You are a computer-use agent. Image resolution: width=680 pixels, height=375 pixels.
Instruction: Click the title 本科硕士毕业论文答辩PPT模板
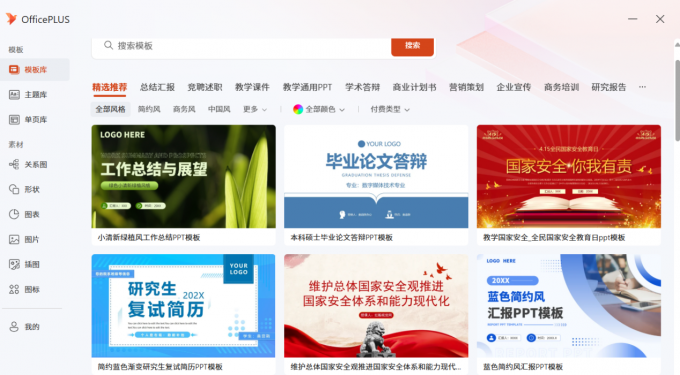coord(341,238)
